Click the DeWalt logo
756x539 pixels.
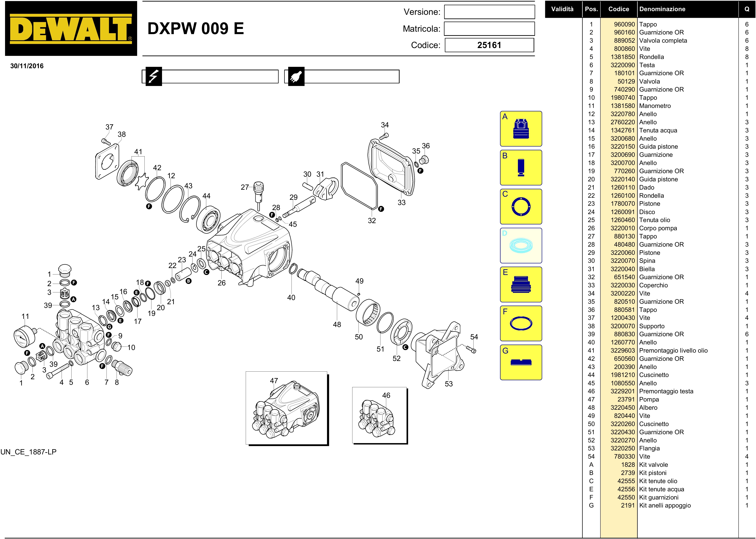71,29
